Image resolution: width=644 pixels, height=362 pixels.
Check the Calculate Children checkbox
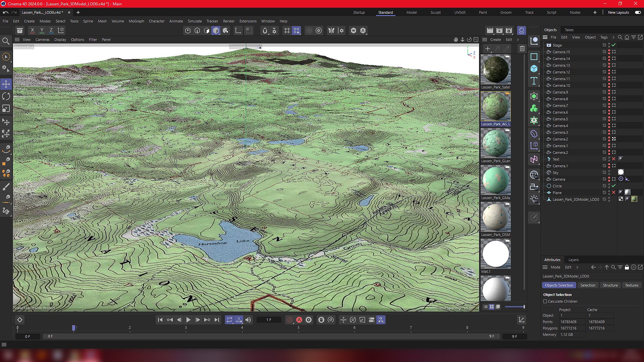click(x=545, y=301)
